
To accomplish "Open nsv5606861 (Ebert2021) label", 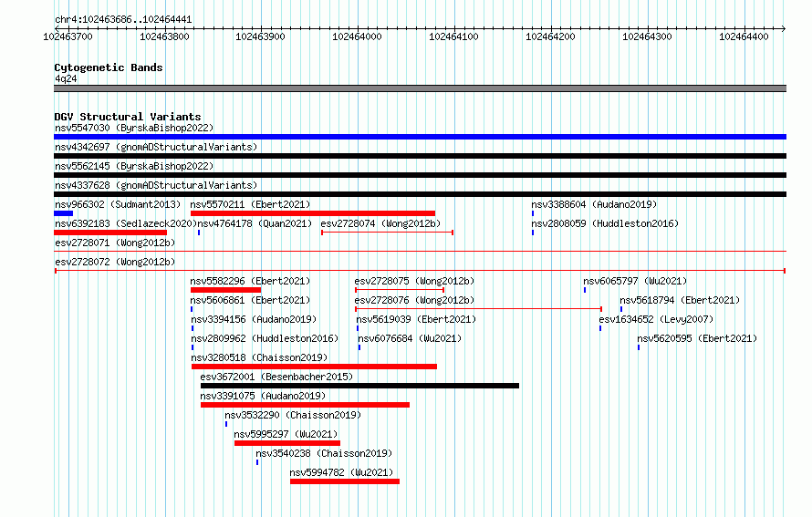I will [x=250, y=300].
